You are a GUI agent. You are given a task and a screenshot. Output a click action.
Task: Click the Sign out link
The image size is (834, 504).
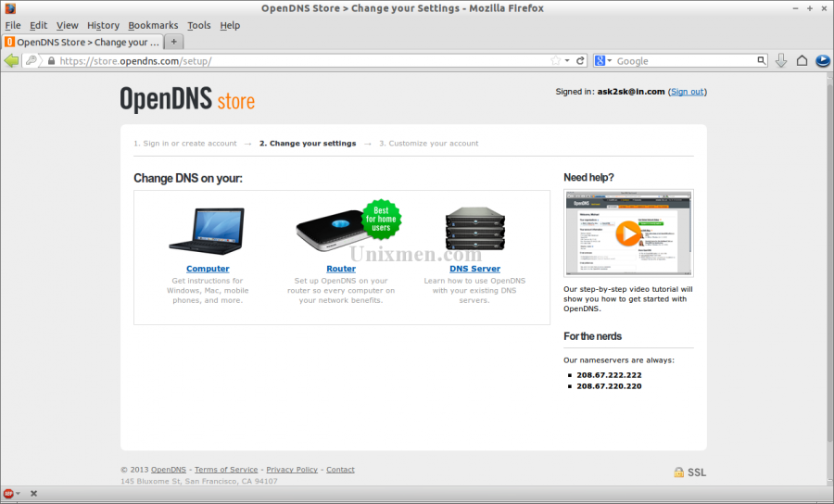(688, 92)
